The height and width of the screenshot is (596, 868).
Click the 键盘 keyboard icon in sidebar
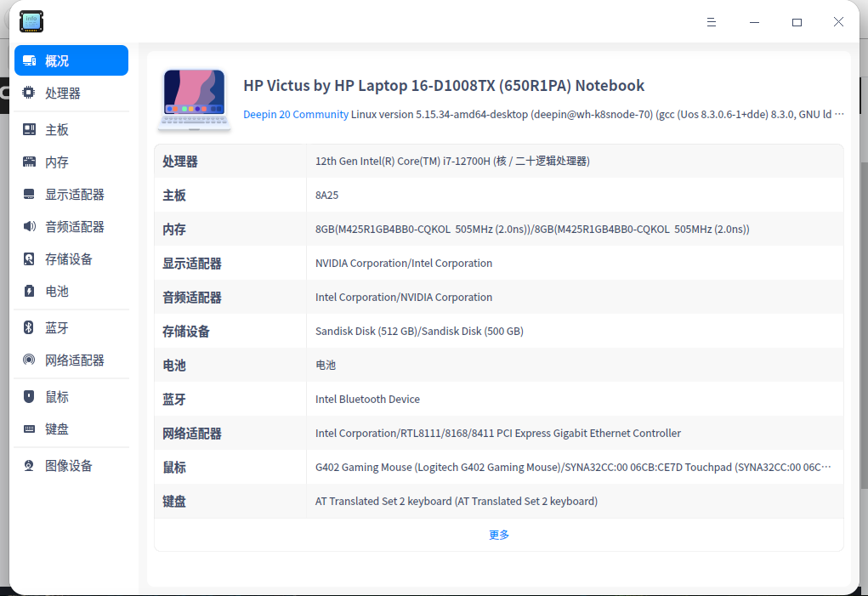tap(29, 429)
